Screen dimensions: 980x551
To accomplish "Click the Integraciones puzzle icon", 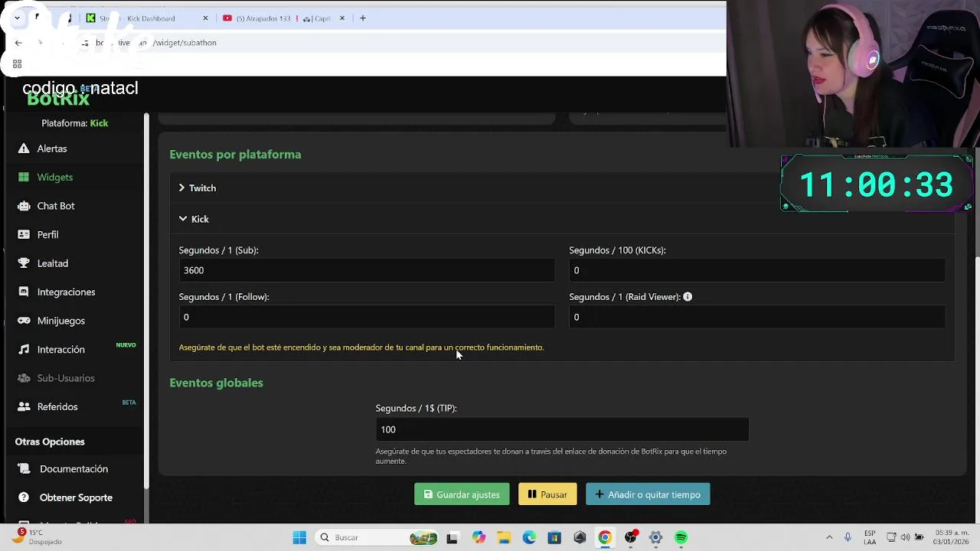I will 24,292.
